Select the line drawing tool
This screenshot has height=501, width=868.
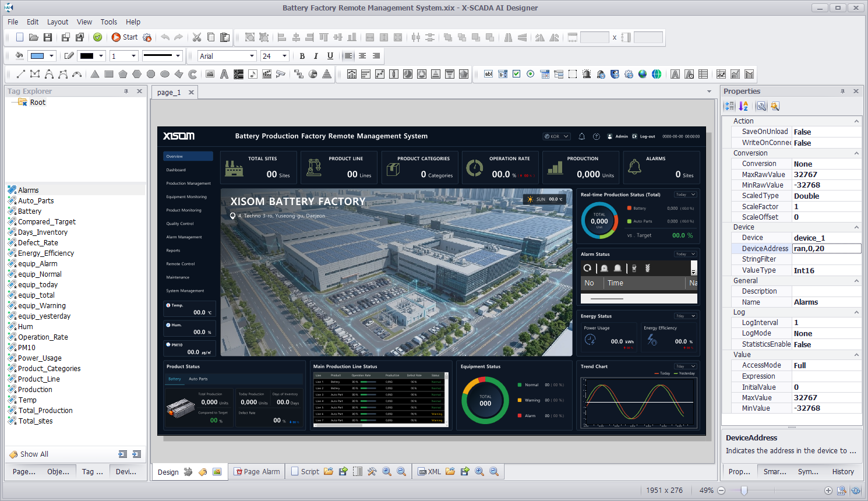(x=21, y=74)
